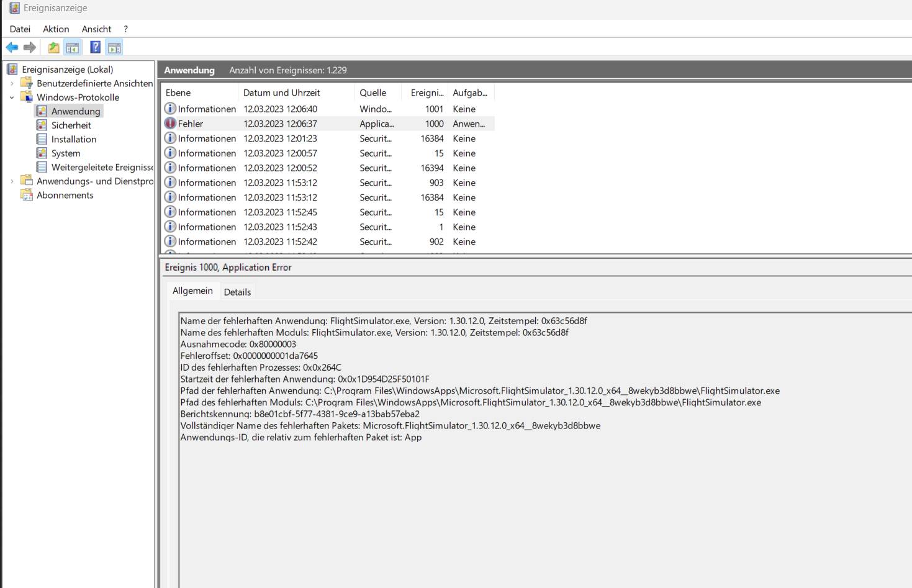Screen dimensions: 912x588
Task: Switch to the Allgemein tab
Action: (192, 291)
